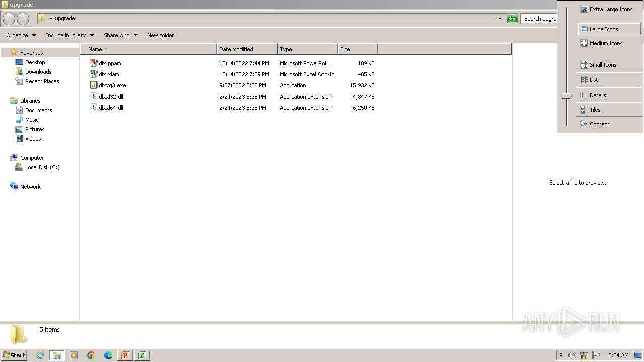This screenshot has height=362, width=644.
Task: Click the New folder button
Action: (160, 35)
